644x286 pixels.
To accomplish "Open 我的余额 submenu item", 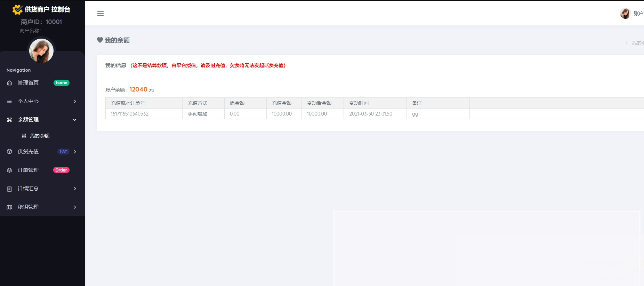I will pos(39,136).
